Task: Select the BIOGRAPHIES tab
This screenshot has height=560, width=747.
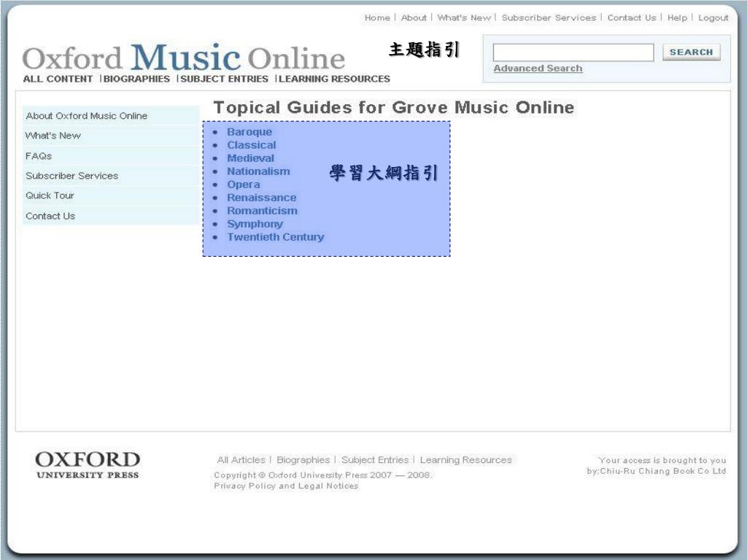Action: pos(136,79)
